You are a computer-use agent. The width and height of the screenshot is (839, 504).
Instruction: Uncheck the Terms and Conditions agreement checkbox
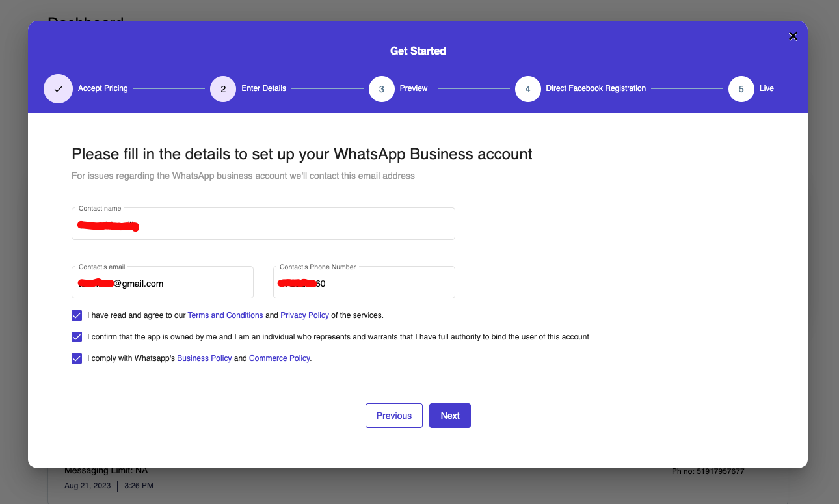tap(77, 315)
